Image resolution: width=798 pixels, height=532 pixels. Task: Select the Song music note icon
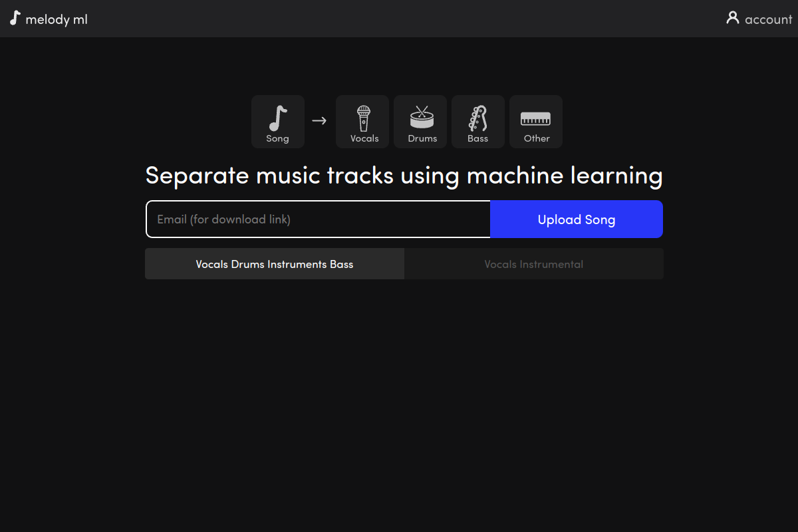point(278,118)
